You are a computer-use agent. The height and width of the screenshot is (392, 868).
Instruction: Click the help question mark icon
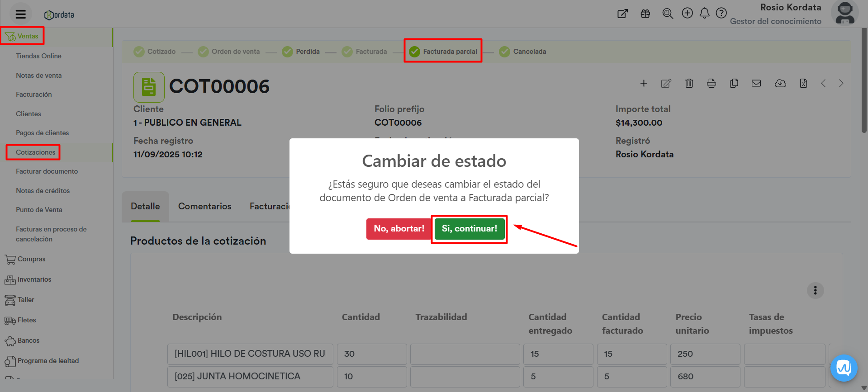721,14
